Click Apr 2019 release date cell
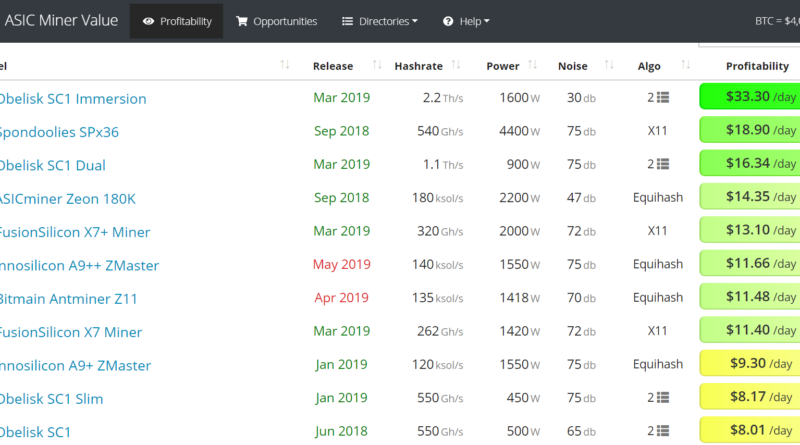This screenshot has width=800, height=445. [341, 298]
